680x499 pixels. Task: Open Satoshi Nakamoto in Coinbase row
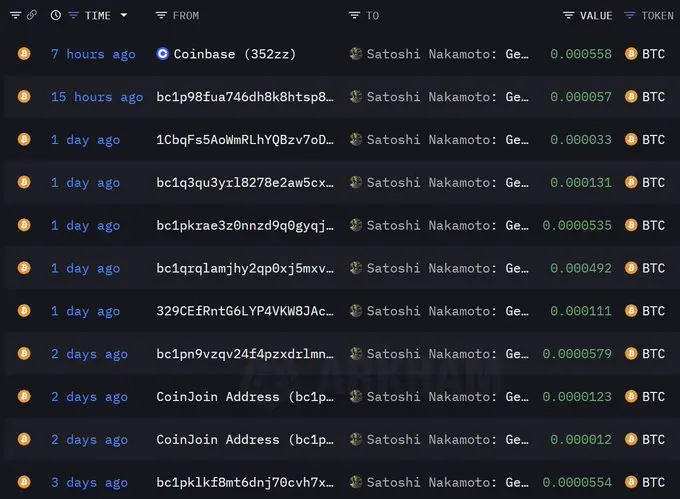point(448,54)
